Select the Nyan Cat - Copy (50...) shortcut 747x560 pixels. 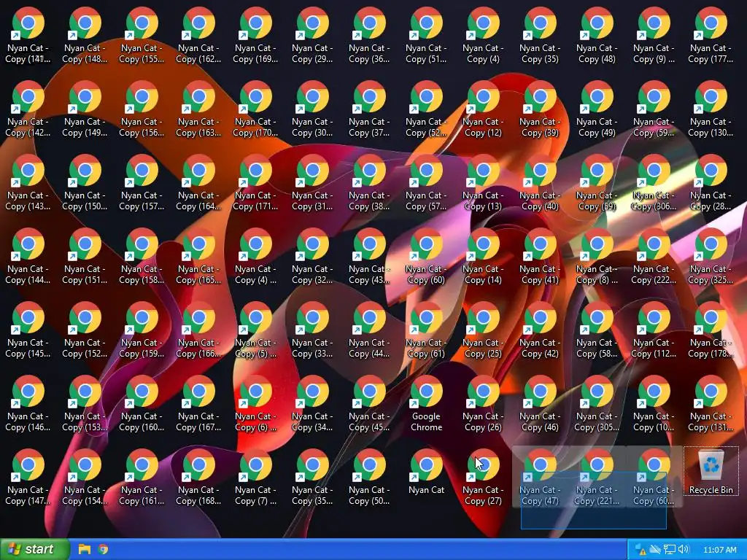click(369, 477)
